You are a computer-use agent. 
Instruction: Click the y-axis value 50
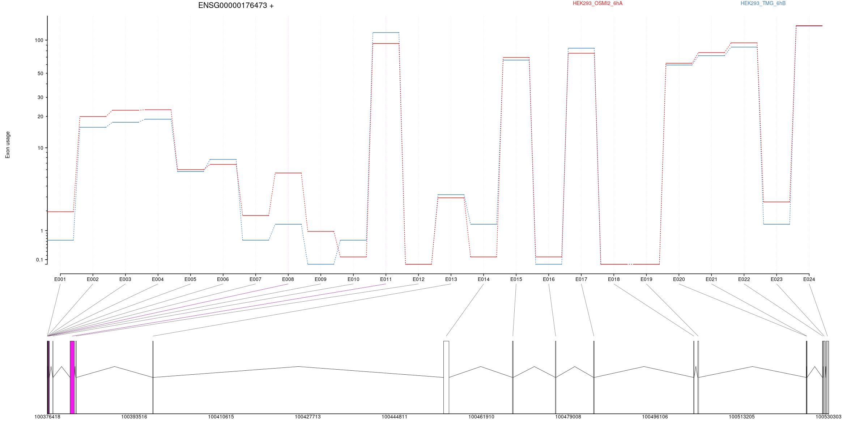point(40,73)
